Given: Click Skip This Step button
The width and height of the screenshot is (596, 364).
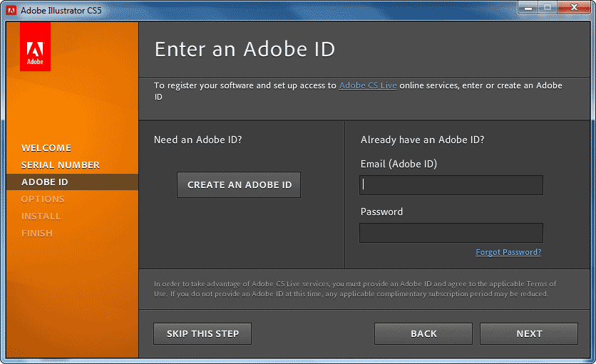Looking at the screenshot, I should [x=202, y=333].
